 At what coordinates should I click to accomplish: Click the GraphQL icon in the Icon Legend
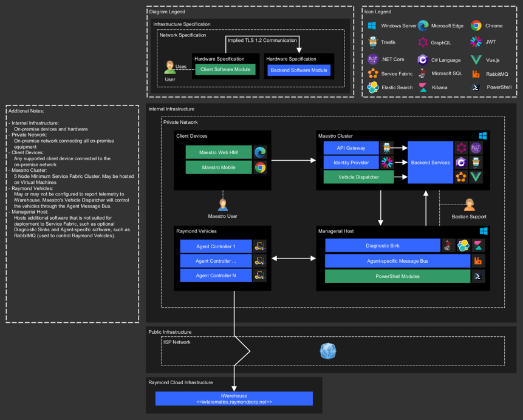pyautogui.click(x=423, y=42)
